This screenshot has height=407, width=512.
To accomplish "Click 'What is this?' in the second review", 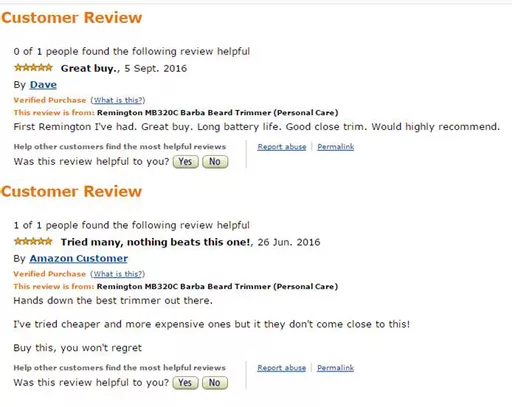I will click(118, 274).
